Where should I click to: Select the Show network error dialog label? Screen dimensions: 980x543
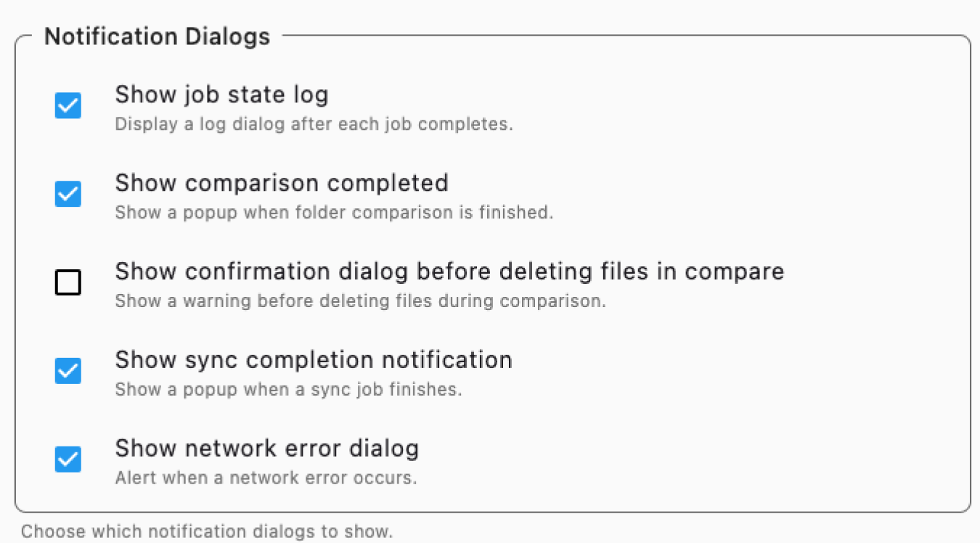tap(266, 449)
